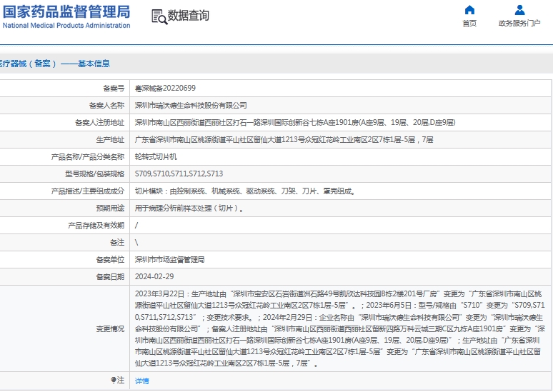Select 深圳市市场监督管理局 filing authority
Screen dimensions: 553x392
point(169,260)
